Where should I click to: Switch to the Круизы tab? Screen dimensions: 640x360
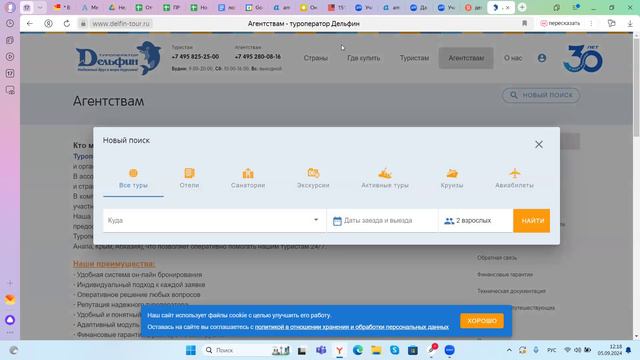pyautogui.click(x=452, y=179)
